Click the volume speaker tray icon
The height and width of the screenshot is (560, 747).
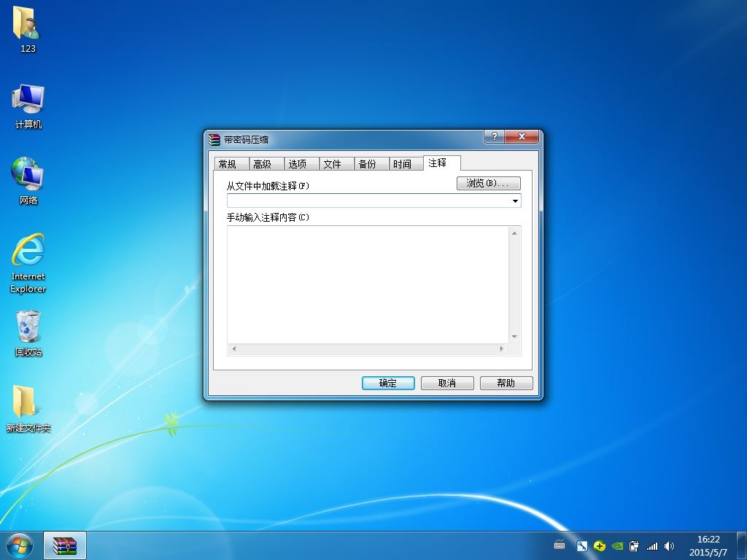pyautogui.click(x=669, y=546)
